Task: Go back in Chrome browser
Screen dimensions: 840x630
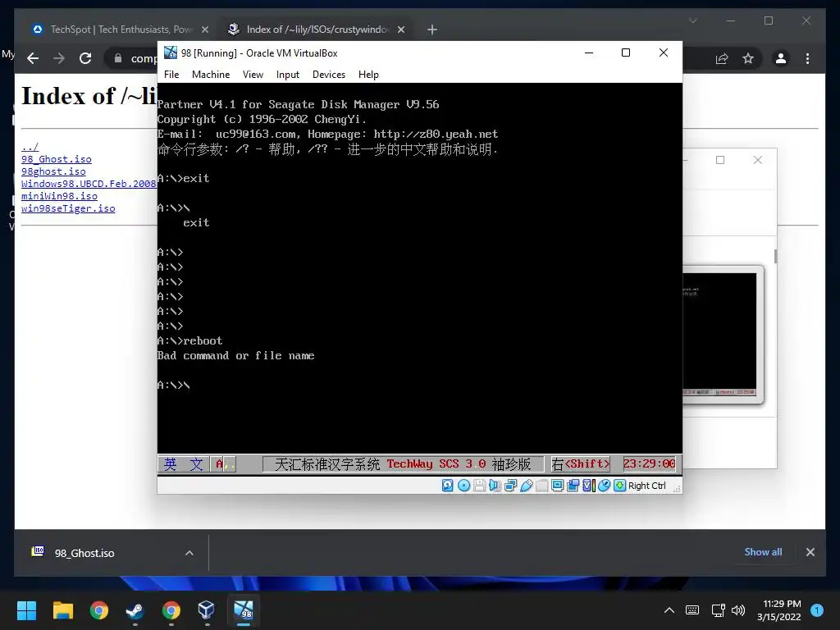Action: pos(33,58)
